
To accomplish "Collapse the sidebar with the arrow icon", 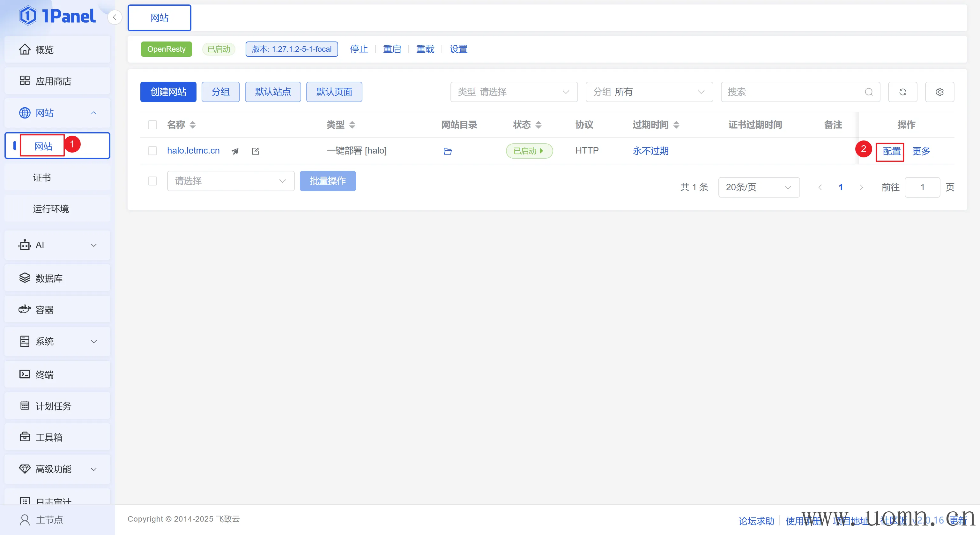I will [115, 17].
